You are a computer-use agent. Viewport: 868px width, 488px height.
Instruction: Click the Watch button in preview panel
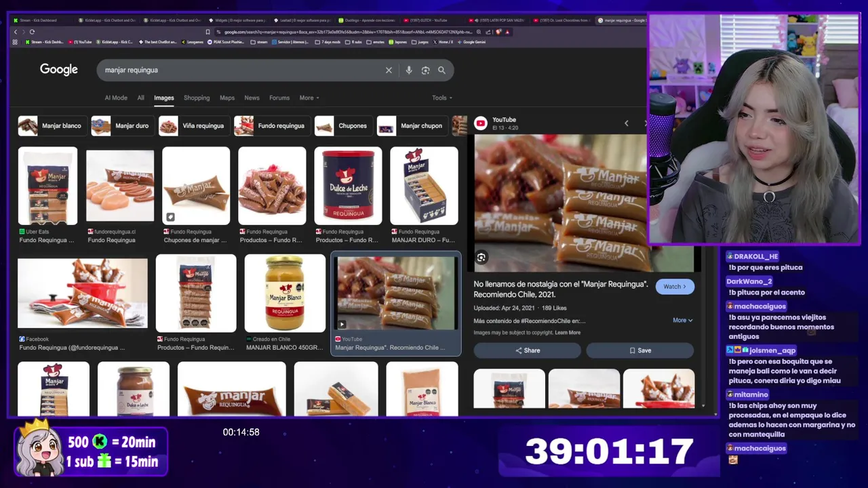[x=675, y=286]
